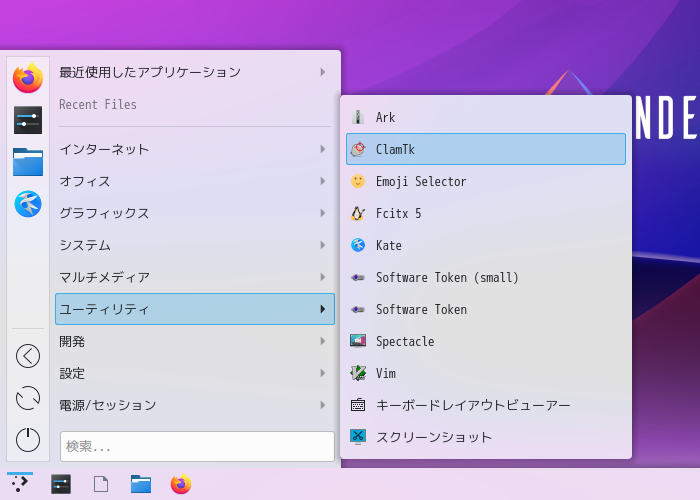Click the ClamTk antivirus icon
This screenshot has width=700, height=500.
tap(358, 149)
